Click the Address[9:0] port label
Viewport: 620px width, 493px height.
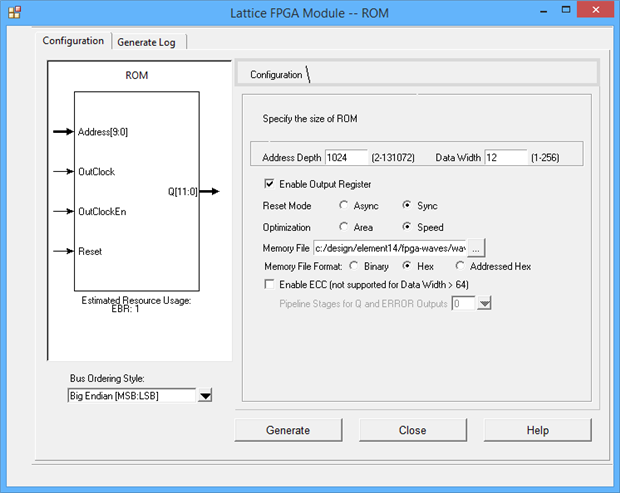click(x=103, y=132)
